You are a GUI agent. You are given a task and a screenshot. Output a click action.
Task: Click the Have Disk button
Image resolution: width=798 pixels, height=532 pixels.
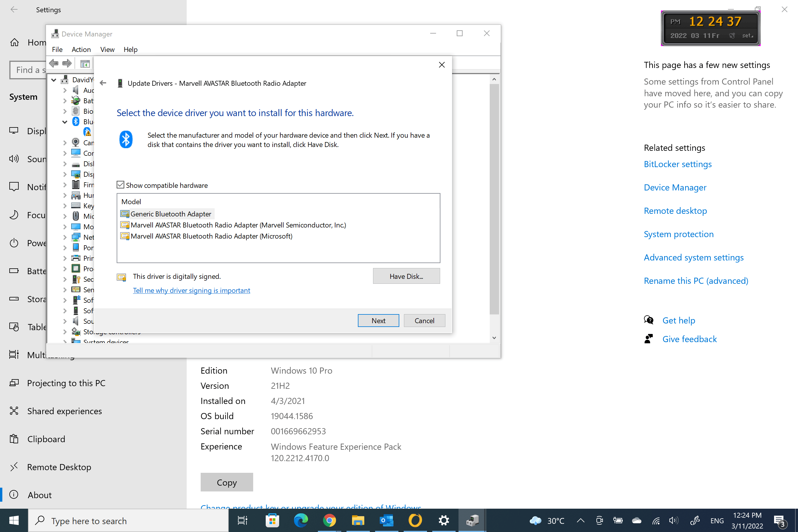[406, 276]
